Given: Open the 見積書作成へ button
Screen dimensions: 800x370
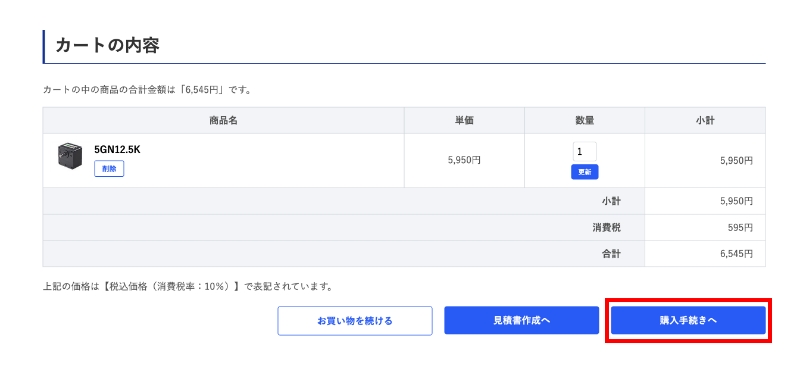Looking at the screenshot, I should pos(521,320).
